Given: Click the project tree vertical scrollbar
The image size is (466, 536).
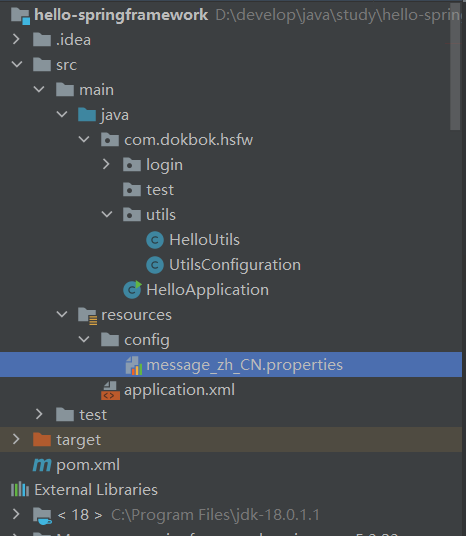Looking at the screenshot, I should click(x=455, y=67).
